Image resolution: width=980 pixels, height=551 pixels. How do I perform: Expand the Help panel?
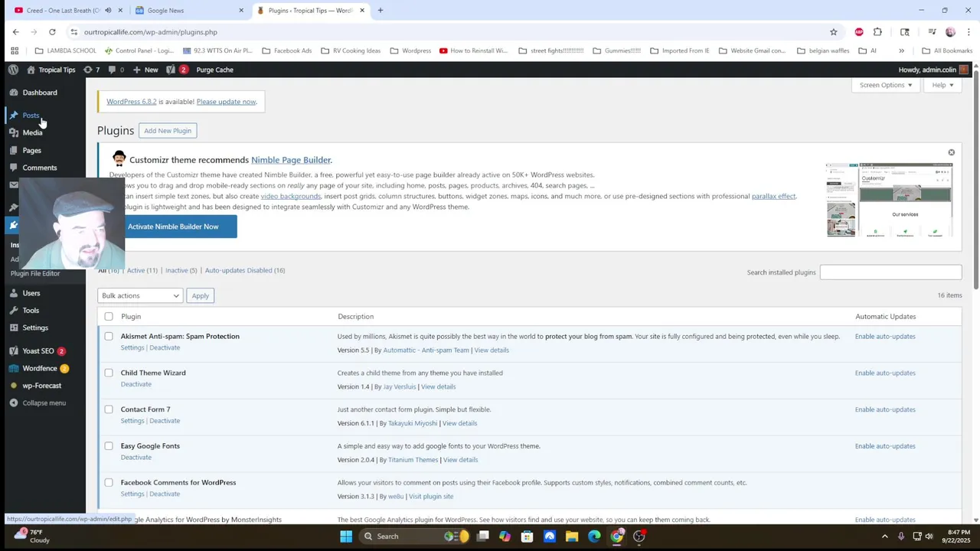942,85
